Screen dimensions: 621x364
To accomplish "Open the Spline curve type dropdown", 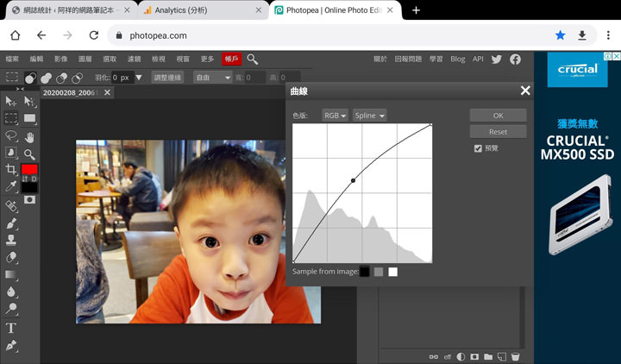I will click(369, 116).
